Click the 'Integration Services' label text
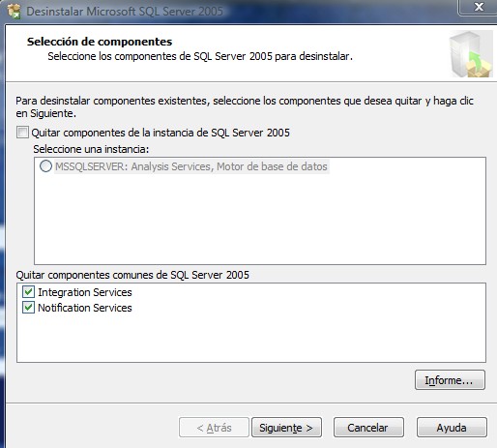 (x=85, y=292)
